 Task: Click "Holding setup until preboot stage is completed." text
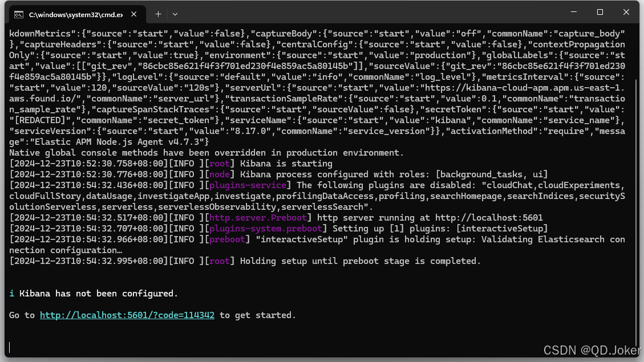tap(360, 261)
